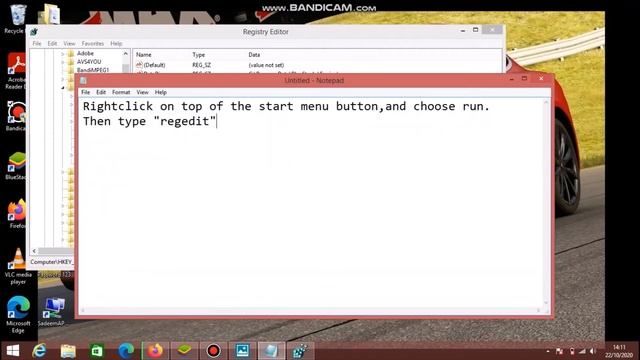Click the Windows Start button
This screenshot has height=360, width=640.
click(13, 351)
